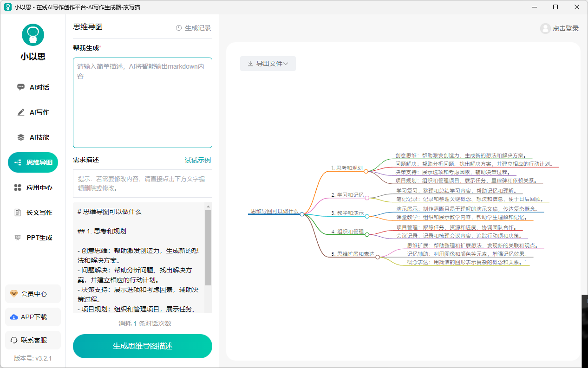Click the 概念表达 leaf node
This screenshot has height=368, width=588.
point(466,262)
